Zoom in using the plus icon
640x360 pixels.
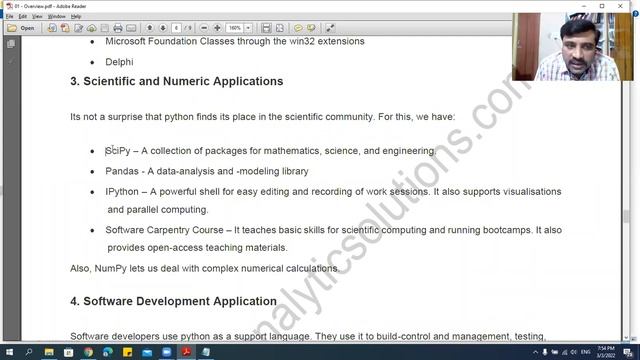tap(217, 28)
